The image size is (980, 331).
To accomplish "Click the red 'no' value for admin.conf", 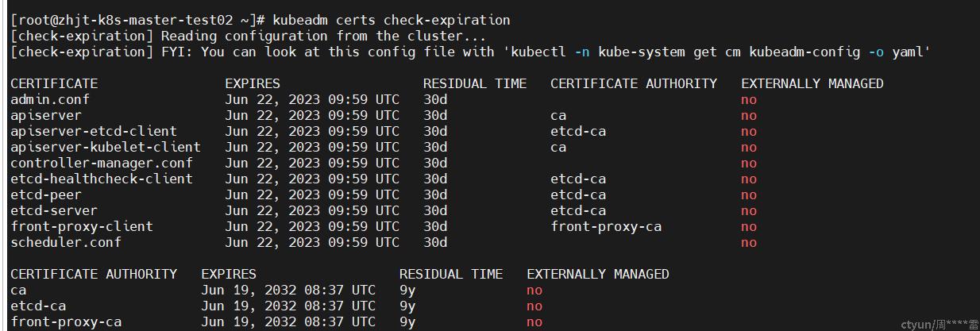I will [x=749, y=99].
